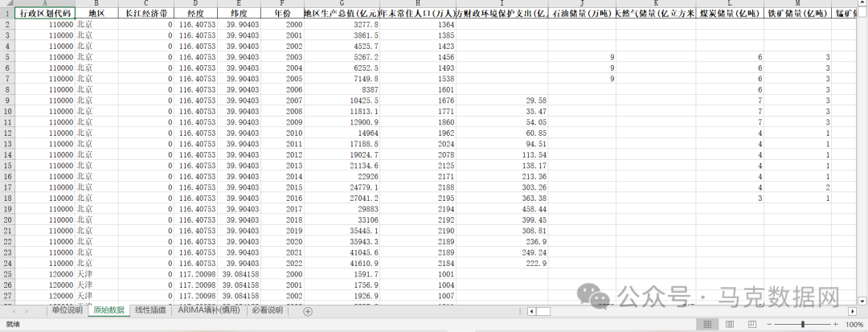Select column G header
Screen dimensions: 868x332
[x=342, y=3]
